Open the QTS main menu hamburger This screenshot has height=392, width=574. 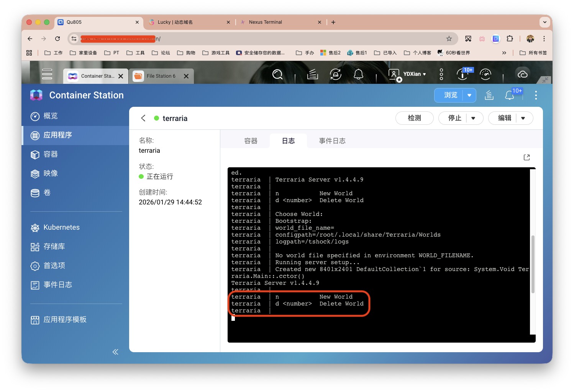click(x=47, y=74)
